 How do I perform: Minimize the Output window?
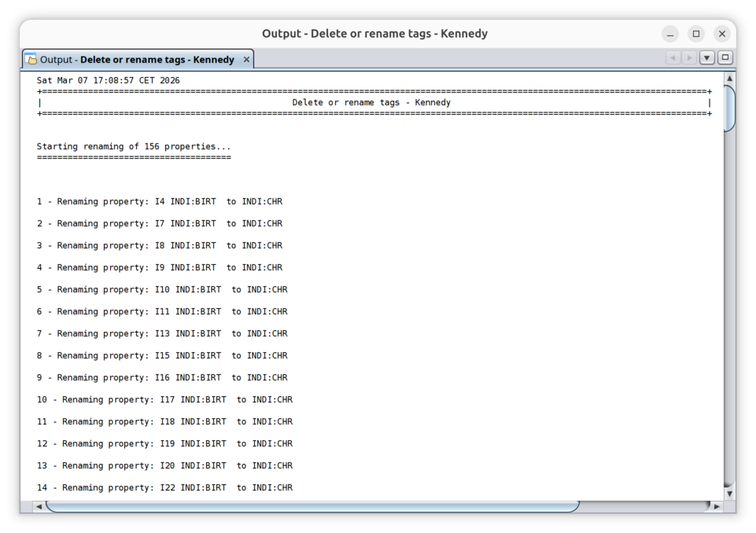pos(670,34)
